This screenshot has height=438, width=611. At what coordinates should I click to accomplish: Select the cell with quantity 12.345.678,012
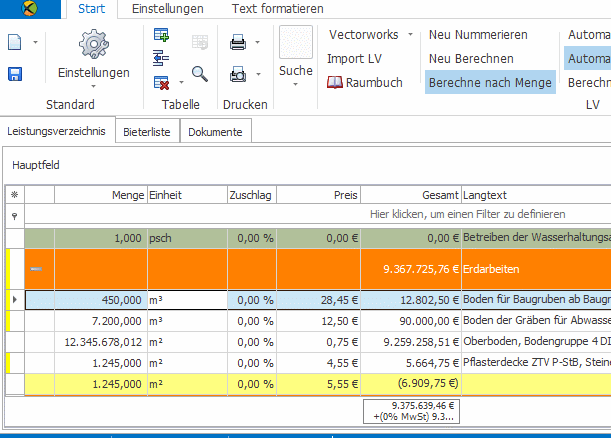[101, 342]
